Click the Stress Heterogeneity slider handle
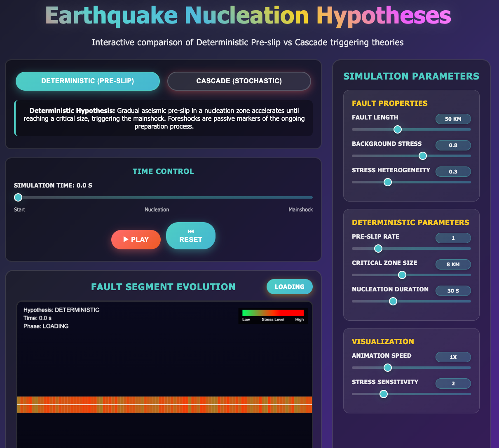Image resolution: width=499 pixels, height=448 pixels. [x=388, y=182]
